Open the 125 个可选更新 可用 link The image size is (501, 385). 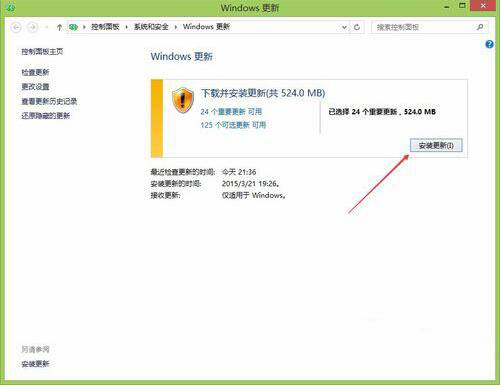[x=233, y=125]
